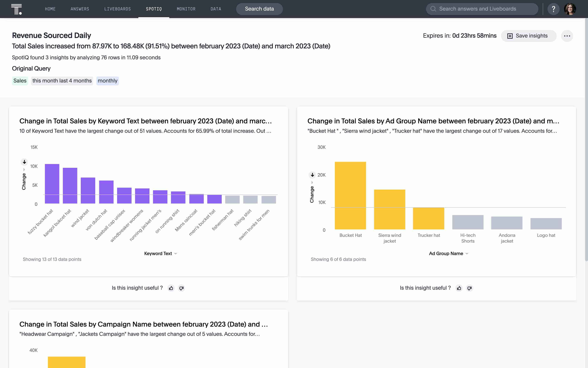The width and height of the screenshot is (588, 368).
Task: Thumbs down the Ad Group Name insight
Action: [x=469, y=288]
